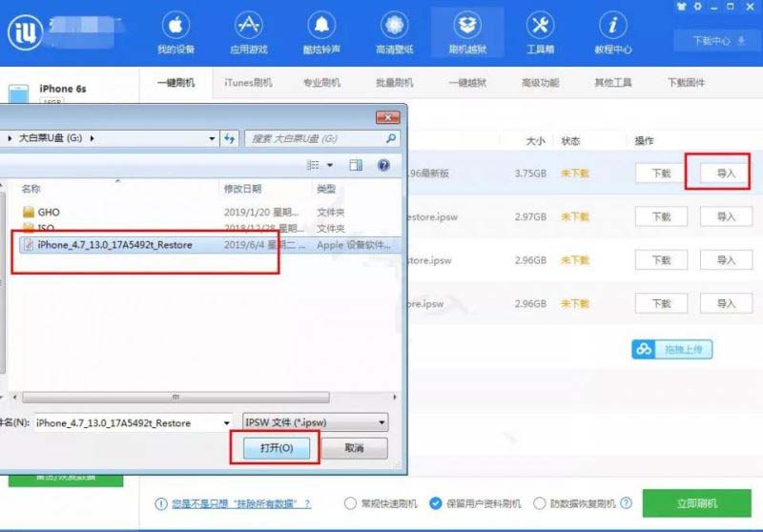
Task: Close the file open dialog
Action: [x=388, y=117]
